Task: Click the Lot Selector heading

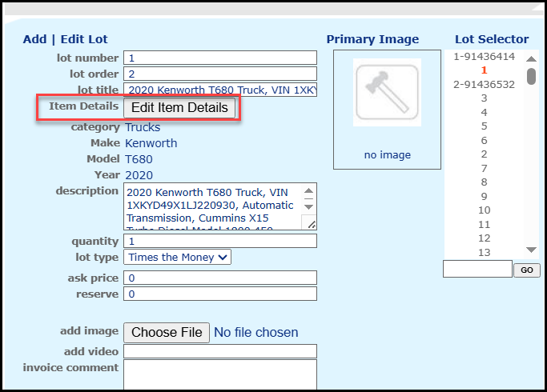Action: pos(492,39)
